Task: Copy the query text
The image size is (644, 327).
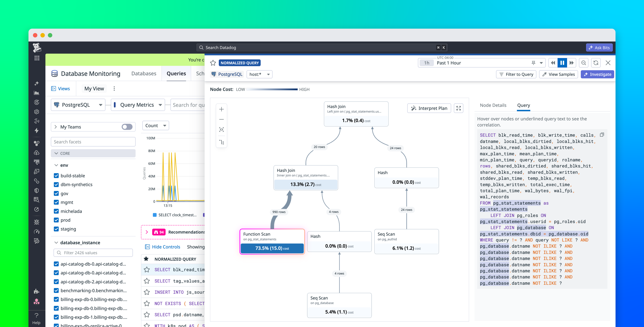Action: pos(602,135)
